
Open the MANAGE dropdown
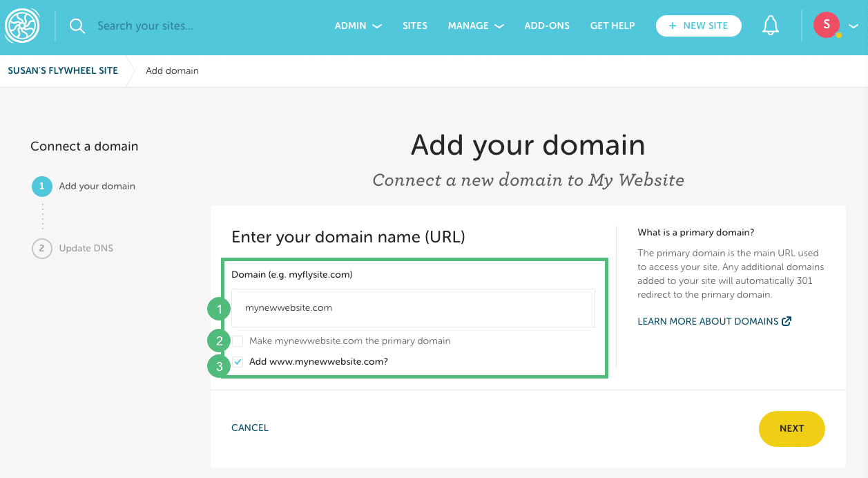[x=475, y=26]
